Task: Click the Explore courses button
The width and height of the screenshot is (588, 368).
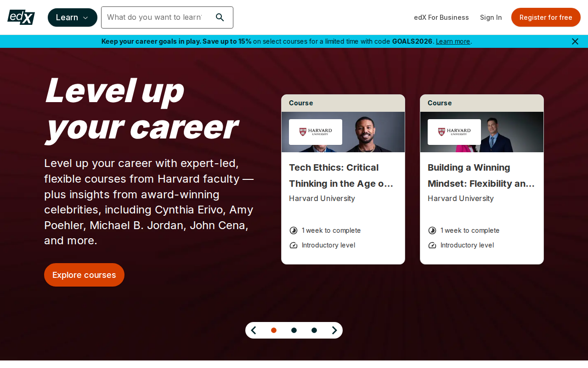Action: [84, 275]
